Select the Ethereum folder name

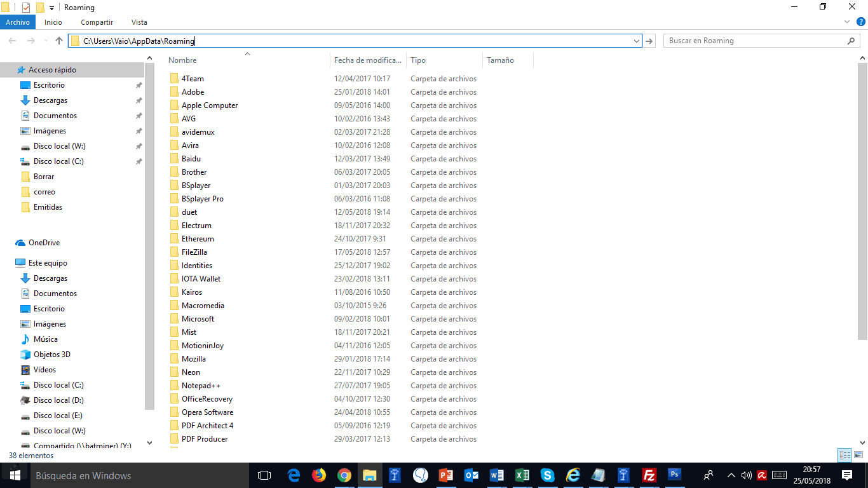tap(198, 239)
